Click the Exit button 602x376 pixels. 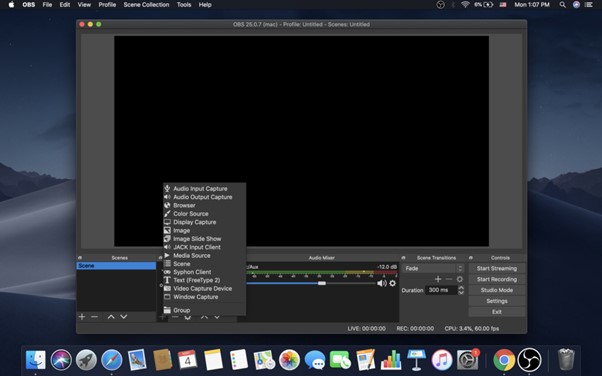click(x=497, y=312)
